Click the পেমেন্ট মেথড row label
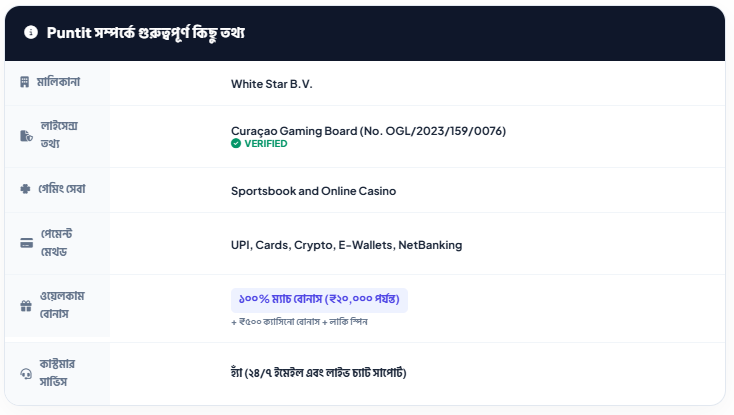Viewport: 734px width, 415px height. 60,242
